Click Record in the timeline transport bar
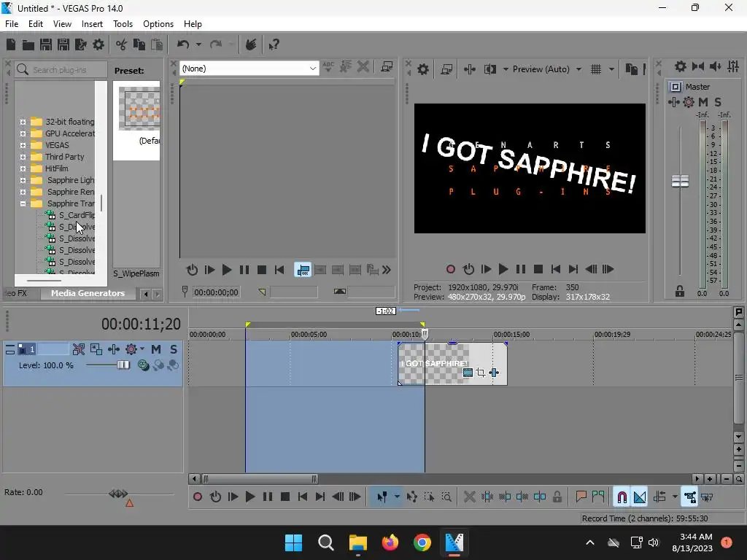This screenshot has width=747, height=560. click(x=197, y=497)
